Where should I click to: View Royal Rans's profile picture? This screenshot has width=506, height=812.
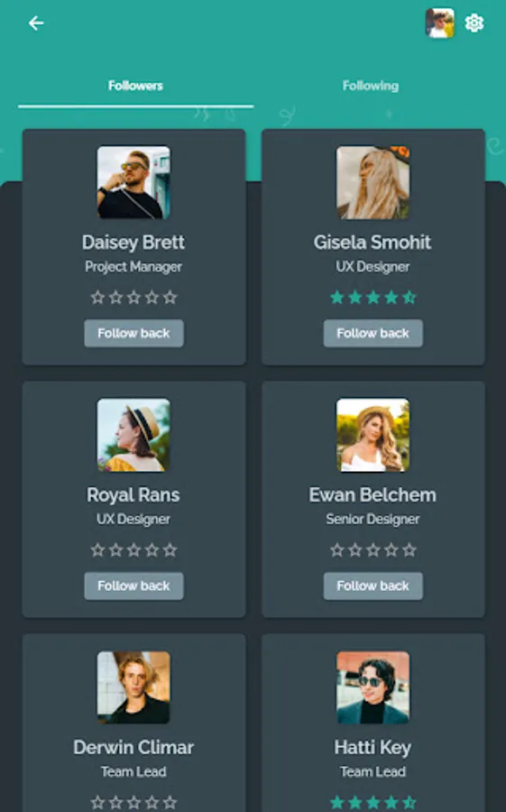click(x=133, y=435)
